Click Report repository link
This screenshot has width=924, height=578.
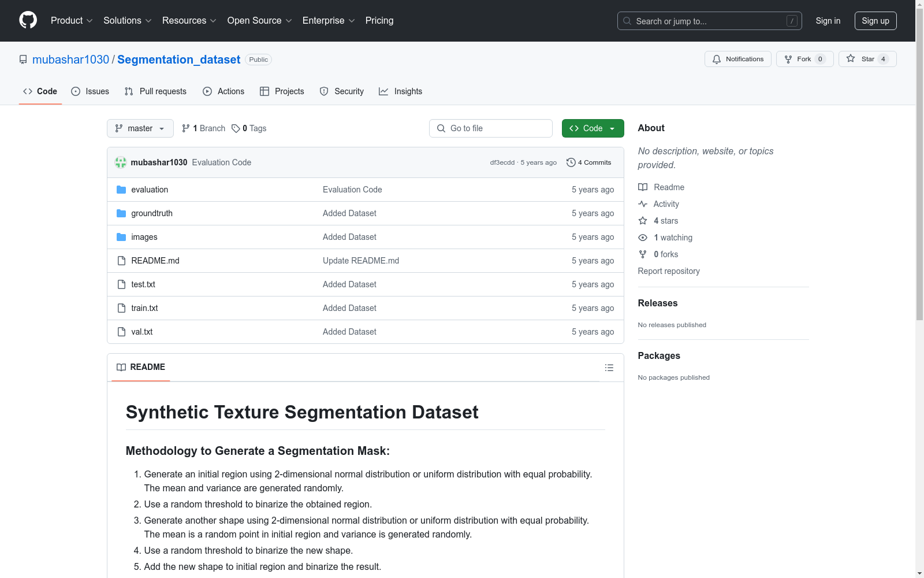(669, 271)
